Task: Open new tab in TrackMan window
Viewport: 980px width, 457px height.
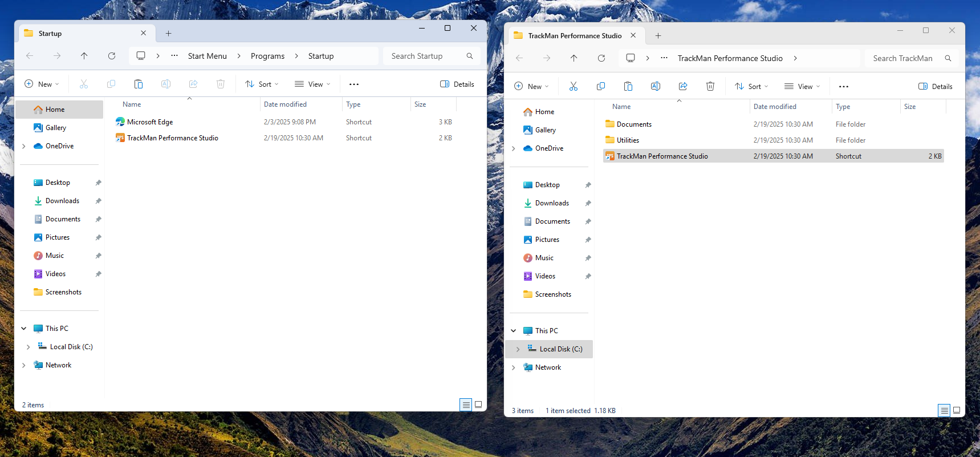Action: click(x=658, y=36)
